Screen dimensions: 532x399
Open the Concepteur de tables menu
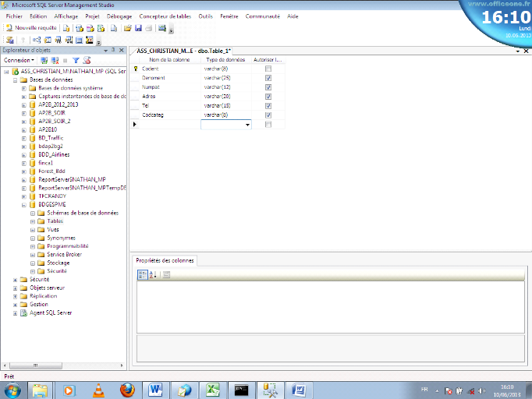(164, 16)
